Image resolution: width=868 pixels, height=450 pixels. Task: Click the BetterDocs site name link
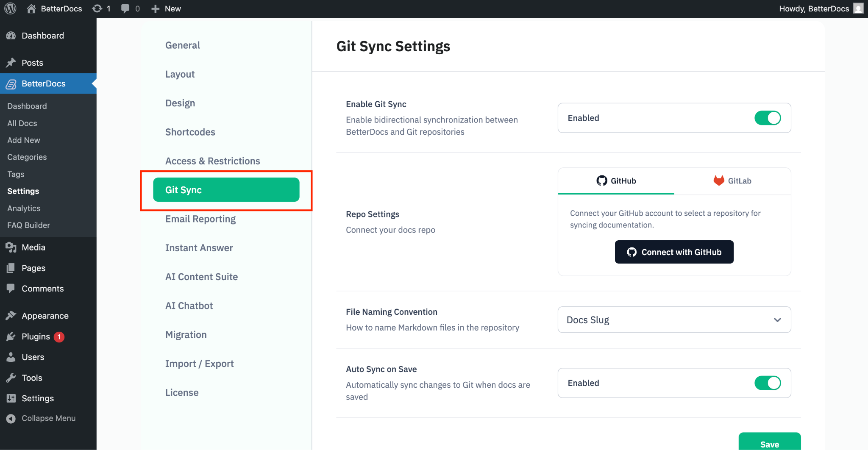pos(61,8)
